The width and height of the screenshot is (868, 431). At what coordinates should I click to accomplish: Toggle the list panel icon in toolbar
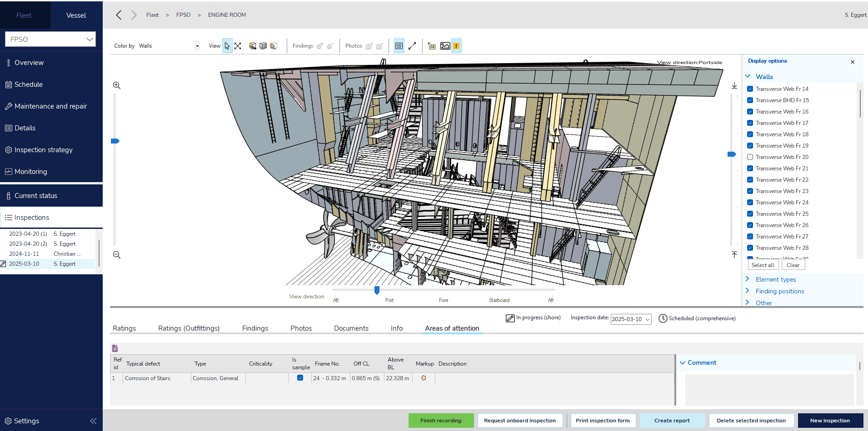point(399,46)
